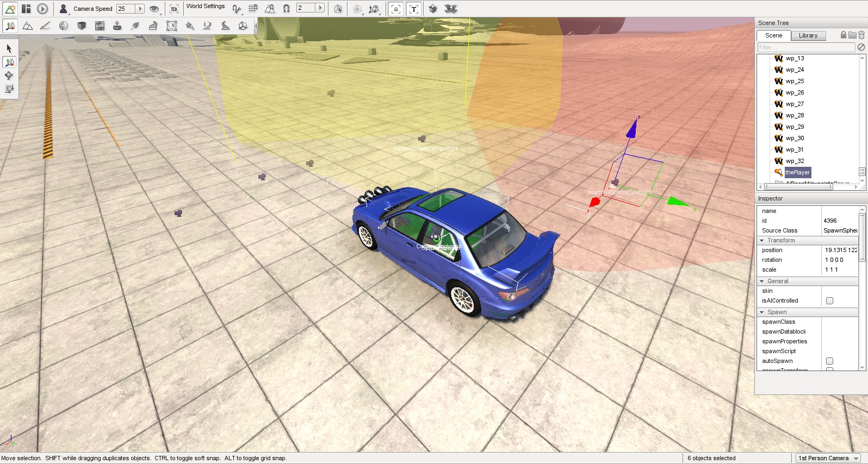
Task: Select the Terrain Painter tool
Action: [x=46, y=26]
